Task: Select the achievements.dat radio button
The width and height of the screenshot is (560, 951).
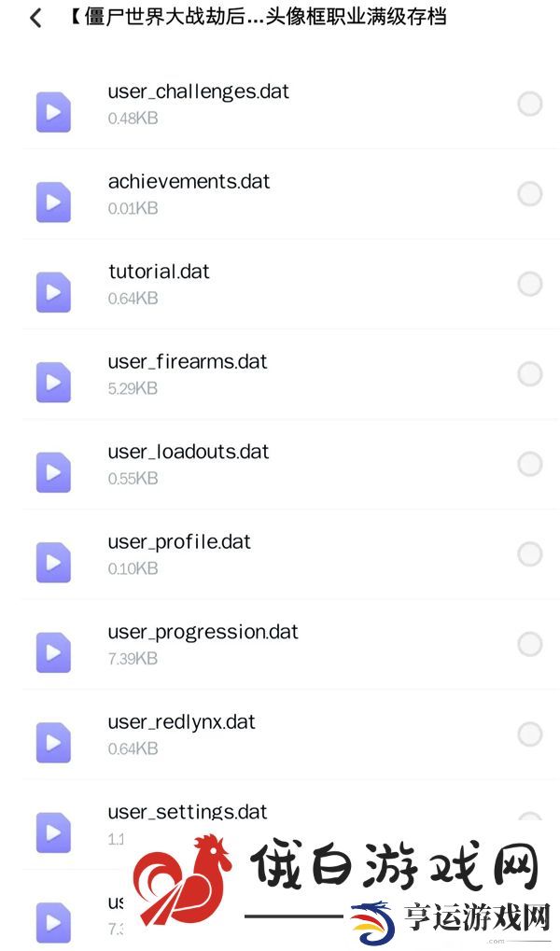Action: click(x=529, y=193)
